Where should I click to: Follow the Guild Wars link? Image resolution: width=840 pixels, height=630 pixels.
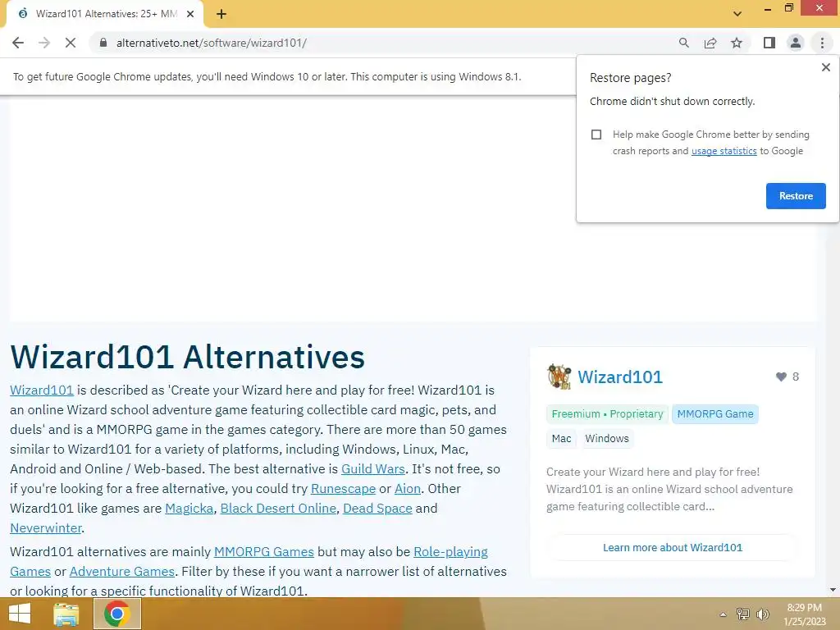373,468
